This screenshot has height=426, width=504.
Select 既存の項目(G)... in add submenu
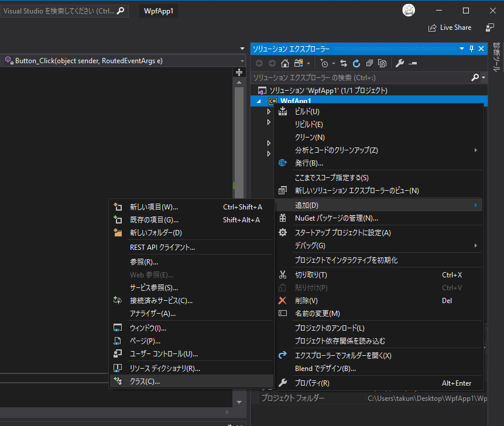click(191, 220)
